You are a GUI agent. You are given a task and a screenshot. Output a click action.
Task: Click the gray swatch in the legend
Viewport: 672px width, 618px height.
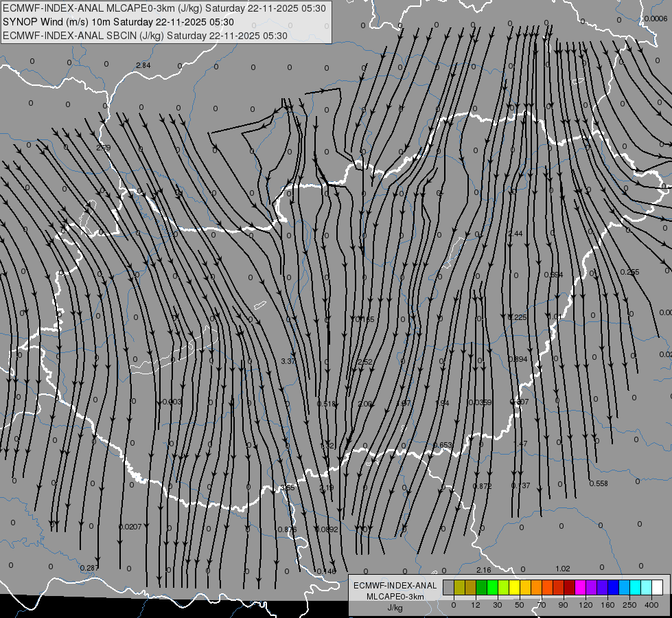click(x=448, y=587)
